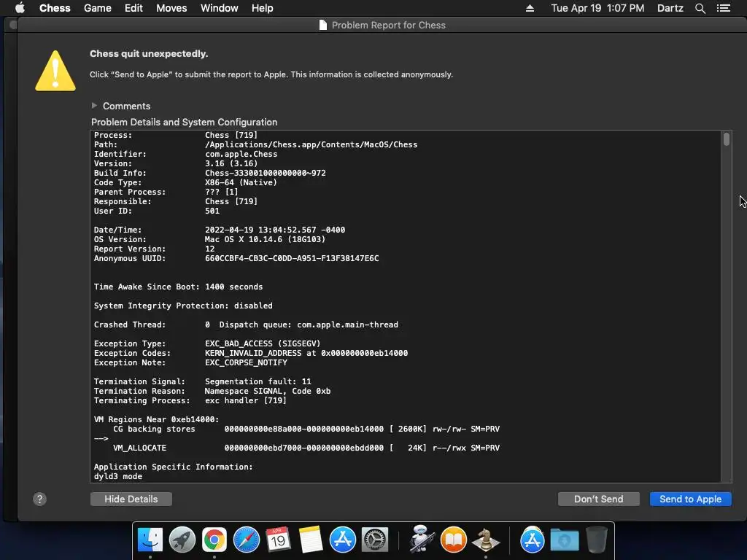Click the Don't Send button
Viewport: 747px width, 560px height.
(598, 499)
